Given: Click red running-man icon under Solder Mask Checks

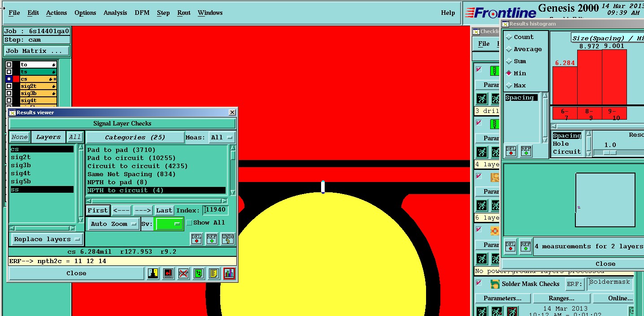Looking at the screenshot, I should 512,312.
